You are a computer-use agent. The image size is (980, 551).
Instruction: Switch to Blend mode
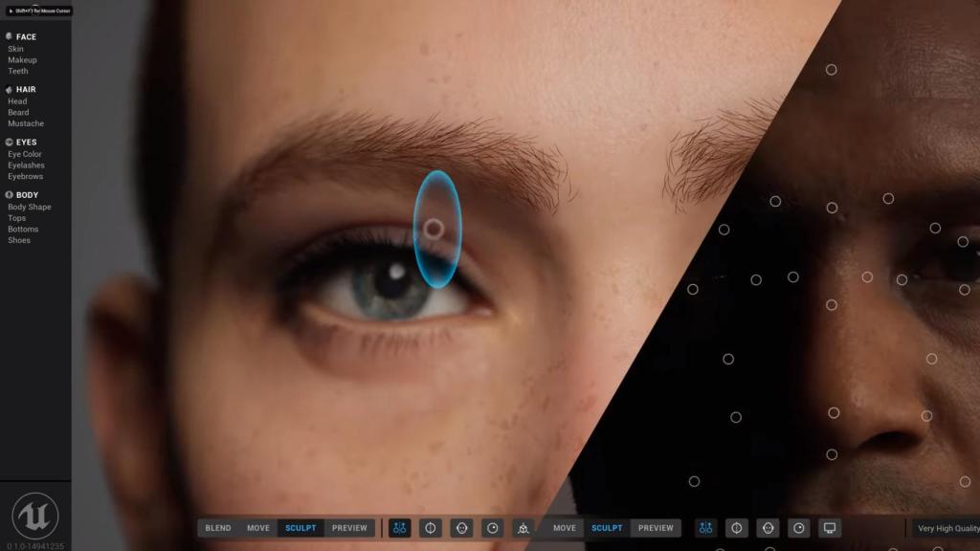tap(218, 528)
